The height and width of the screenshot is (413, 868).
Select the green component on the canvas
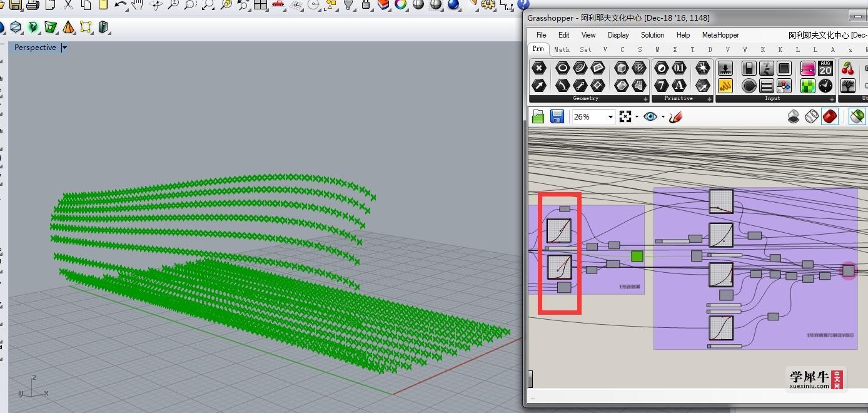(x=637, y=256)
